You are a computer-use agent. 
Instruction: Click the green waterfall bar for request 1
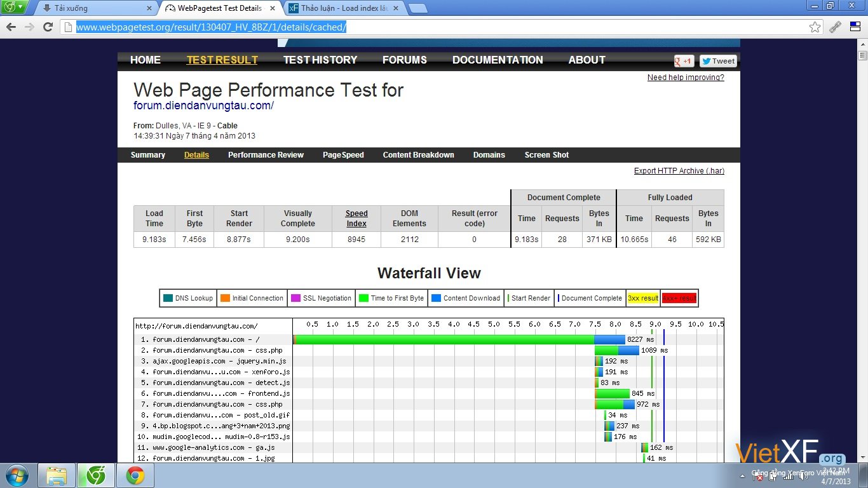pos(445,340)
